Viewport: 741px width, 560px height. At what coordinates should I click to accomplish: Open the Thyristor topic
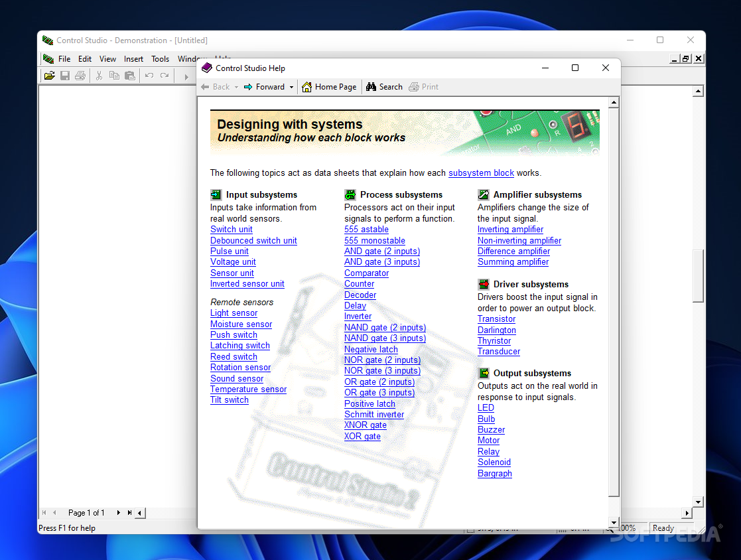(494, 341)
